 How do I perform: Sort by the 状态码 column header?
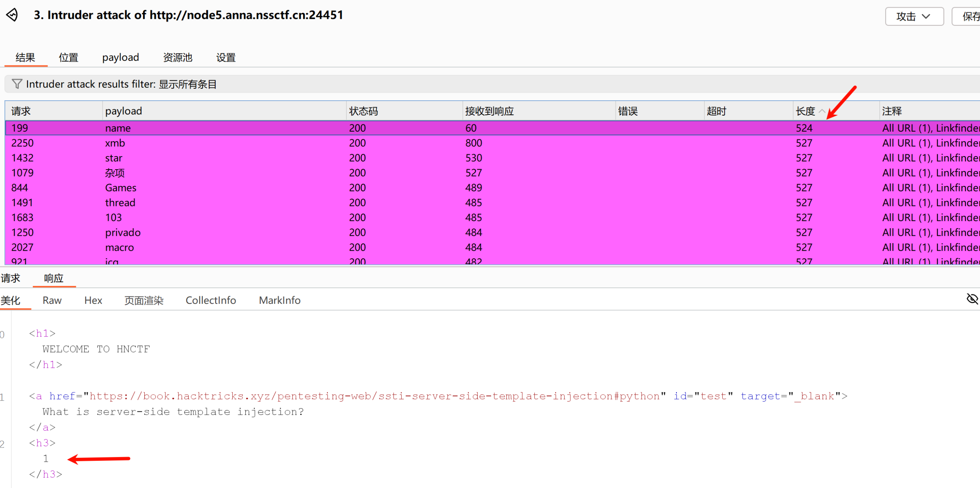pyautogui.click(x=363, y=111)
